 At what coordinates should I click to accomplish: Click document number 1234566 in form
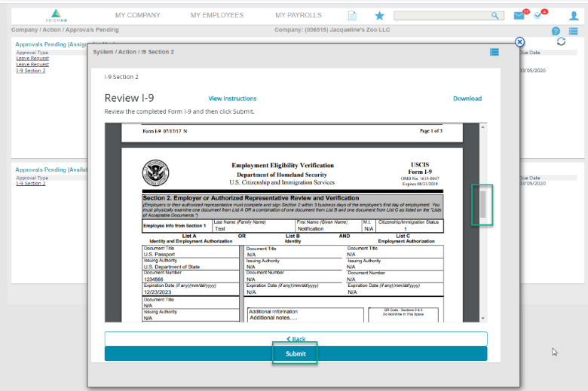(x=153, y=280)
